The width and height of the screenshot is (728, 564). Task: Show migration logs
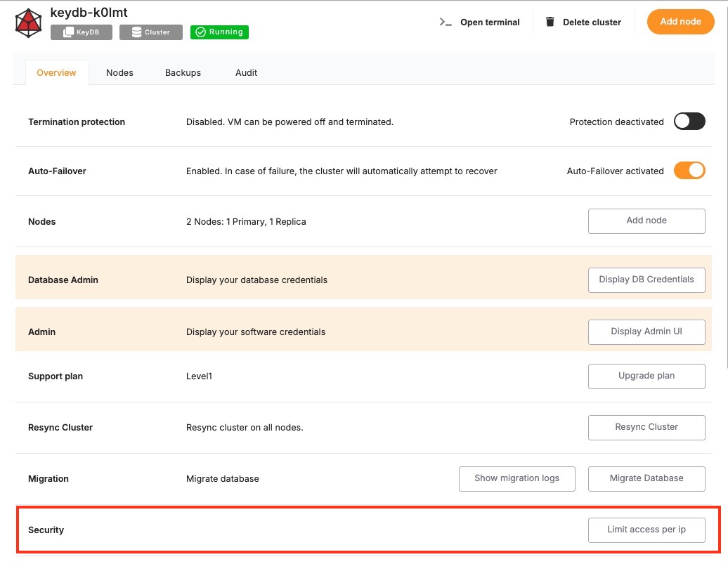point(516,478)
